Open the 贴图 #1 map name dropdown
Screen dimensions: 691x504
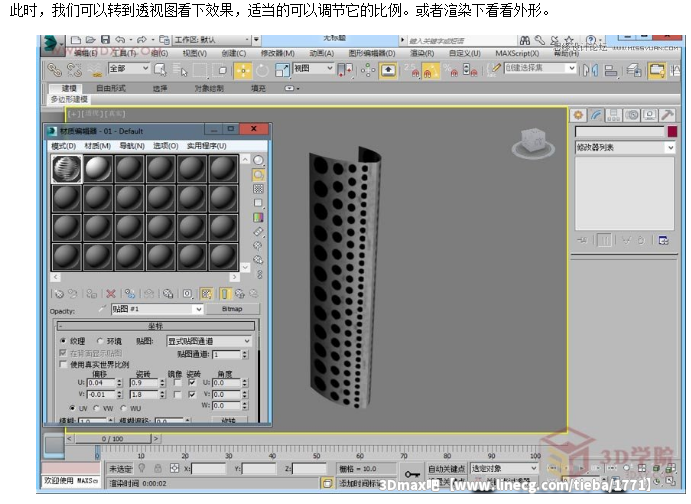pos(157,309)
